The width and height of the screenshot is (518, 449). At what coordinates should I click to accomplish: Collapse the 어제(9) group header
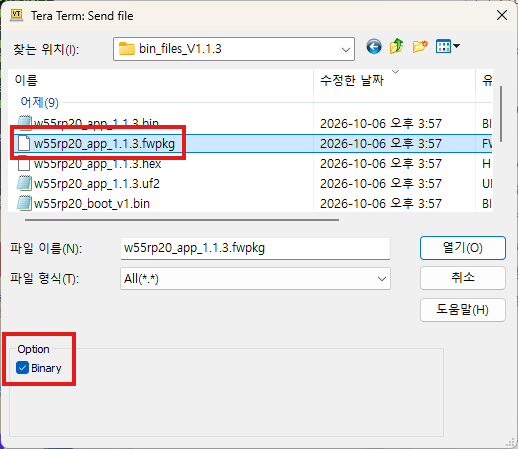39,102
